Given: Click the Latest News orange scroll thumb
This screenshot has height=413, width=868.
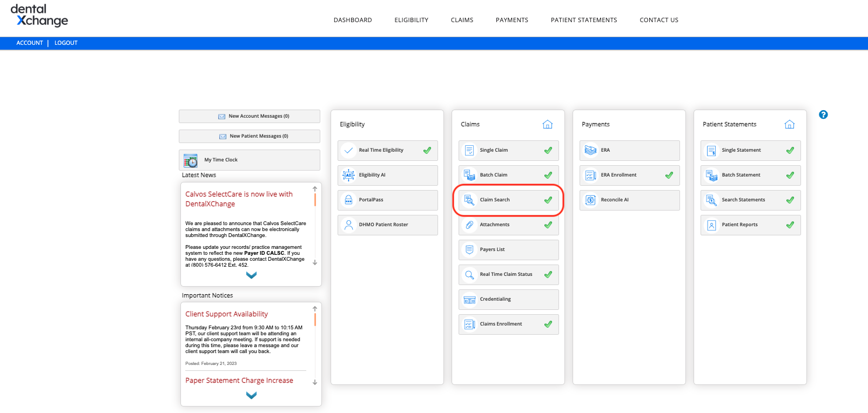Looking at the screenshot, I should [315, 200].
